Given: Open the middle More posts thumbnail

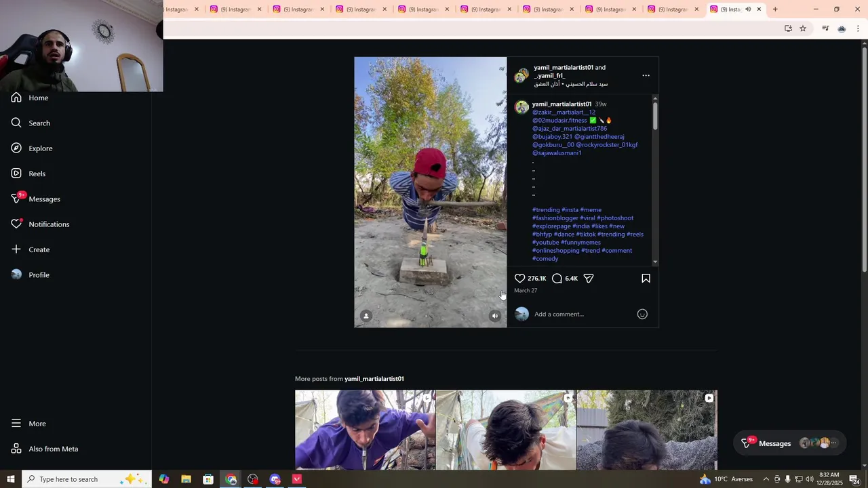Looking at the screenshot, I should (x=506, y=430).
